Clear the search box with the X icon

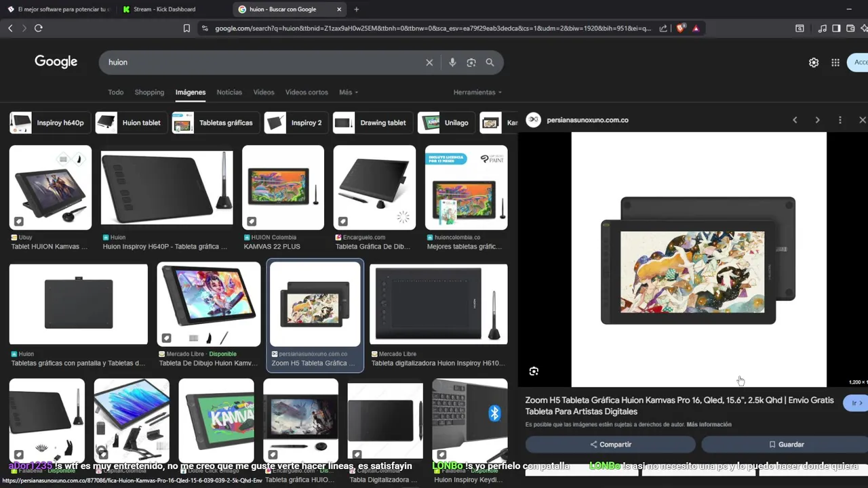coord(429,62)
